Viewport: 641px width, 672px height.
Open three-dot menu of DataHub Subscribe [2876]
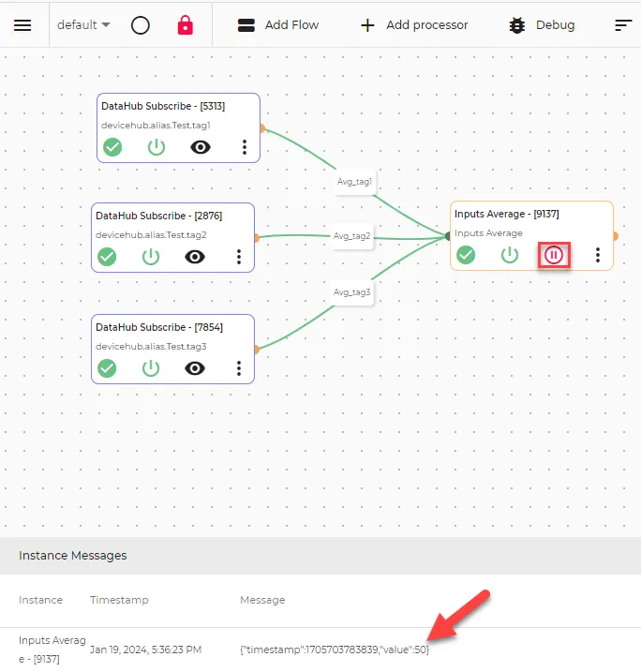[239, 257]
